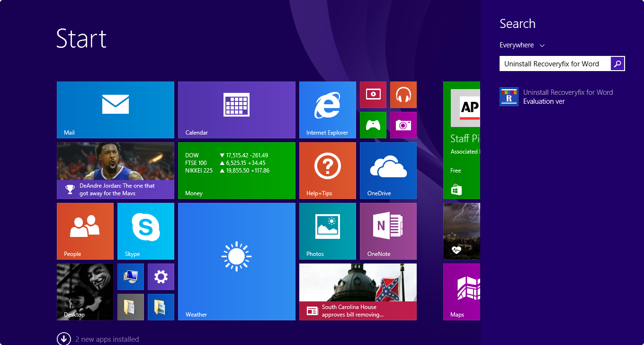
Task: Open the Money stock ticker tile
Action: pos(237,171)
